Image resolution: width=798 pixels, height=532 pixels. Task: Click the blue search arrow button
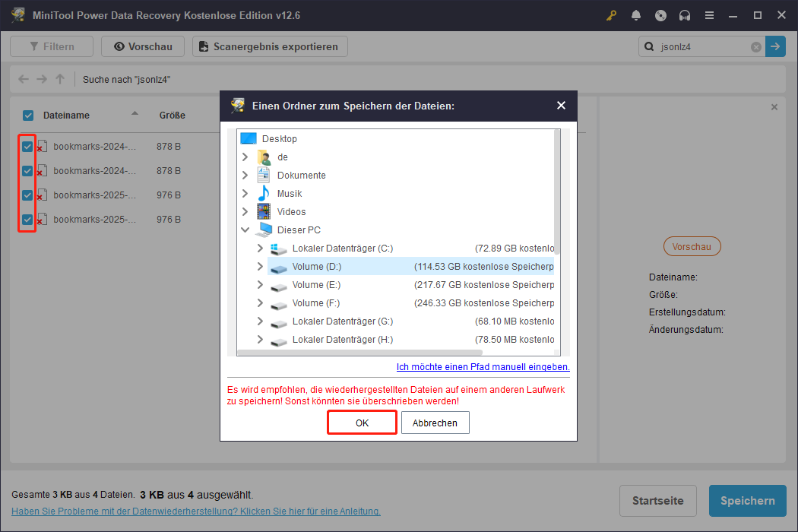pos(775,46)
